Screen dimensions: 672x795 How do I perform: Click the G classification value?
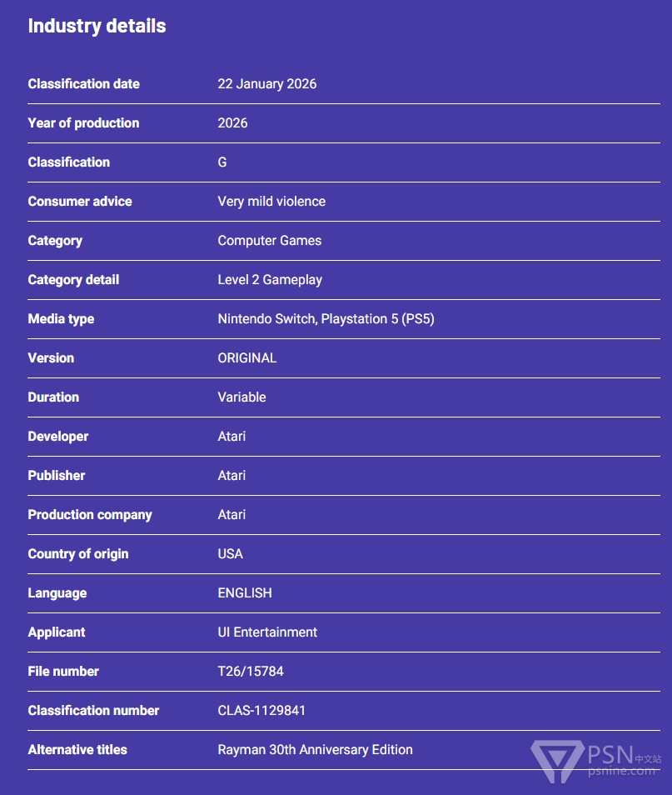pos(222,162)
